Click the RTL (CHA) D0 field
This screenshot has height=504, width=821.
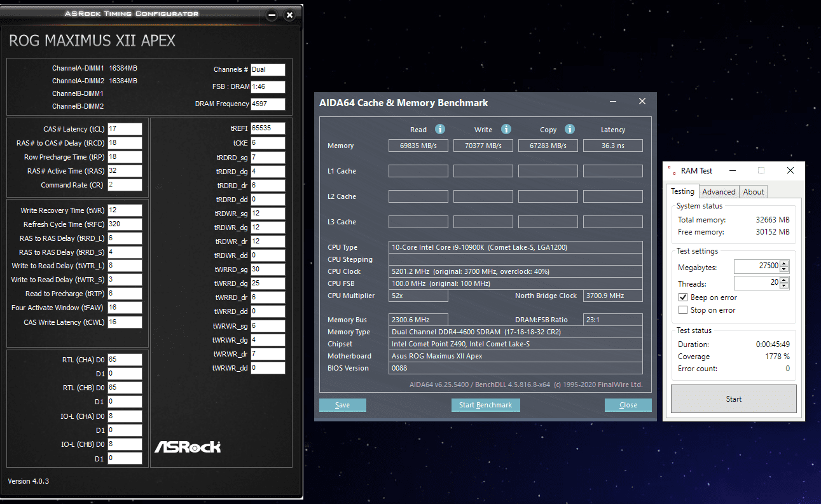tap(125, 360)
